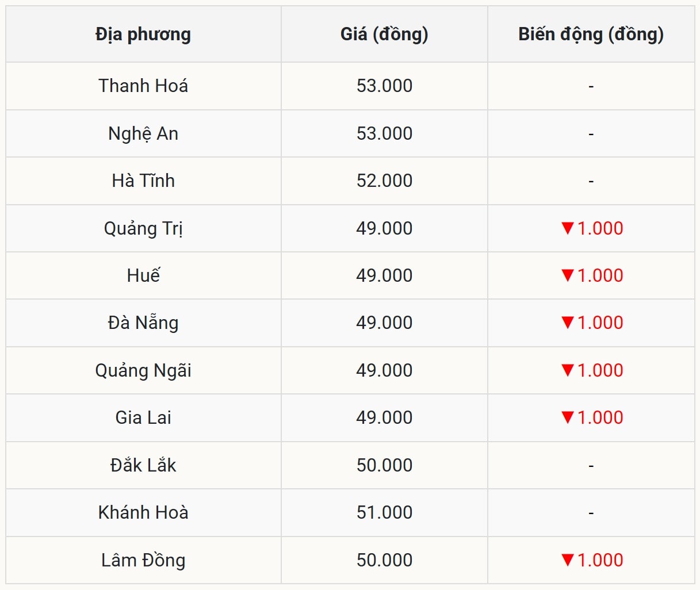Click the Quảng Trị location cell
The height and width of the screenshot is (590, 700).
click(x=143, y=228)
